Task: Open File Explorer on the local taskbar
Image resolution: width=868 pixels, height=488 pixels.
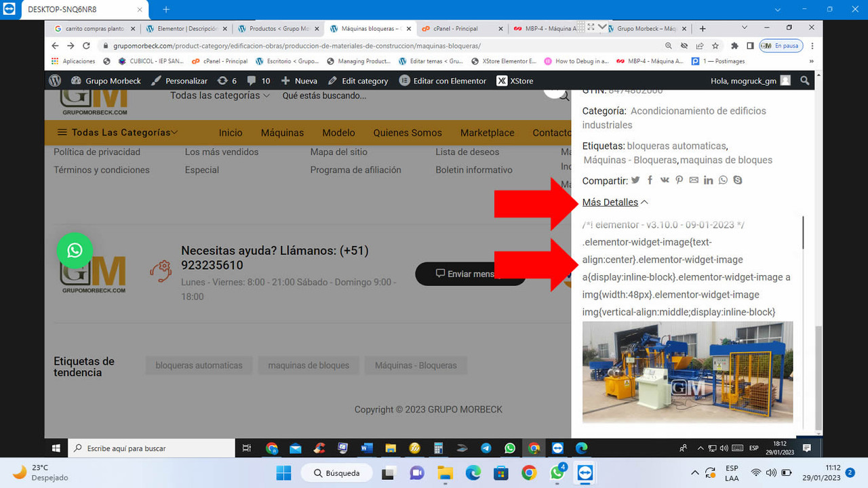Action: point(445,473)
